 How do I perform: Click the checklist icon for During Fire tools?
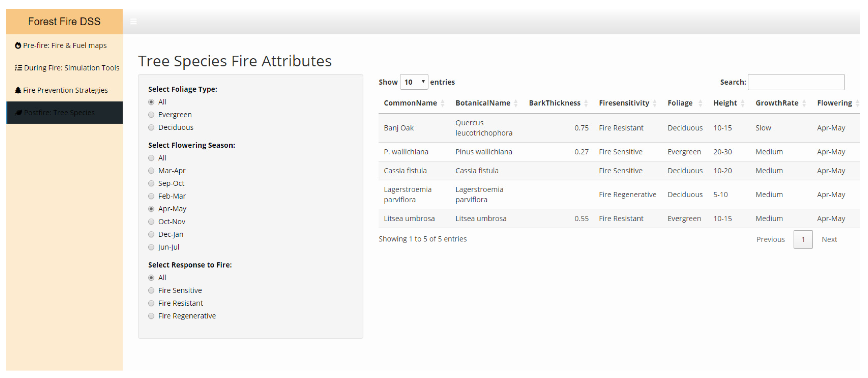pos(18,68)
